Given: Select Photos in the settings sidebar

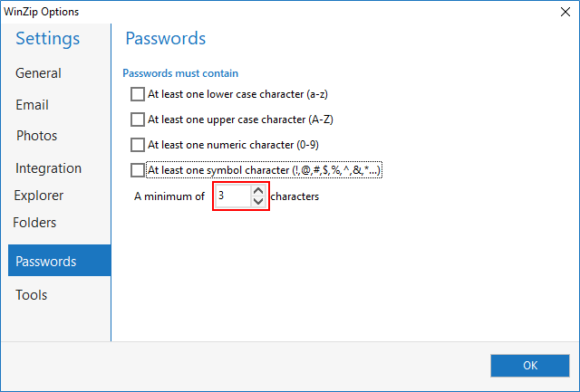Looking at the screenshot, I should tap(36, 136).
